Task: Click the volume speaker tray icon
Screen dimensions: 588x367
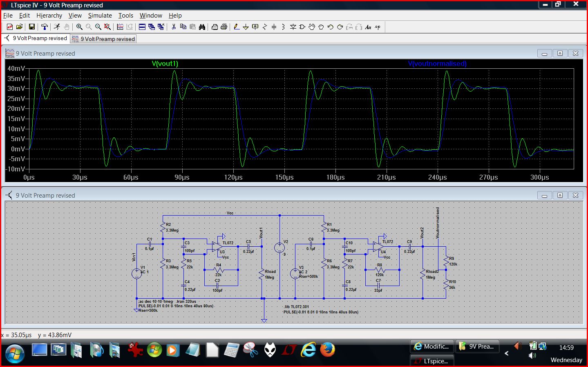Action: click(x=532, y=356)
